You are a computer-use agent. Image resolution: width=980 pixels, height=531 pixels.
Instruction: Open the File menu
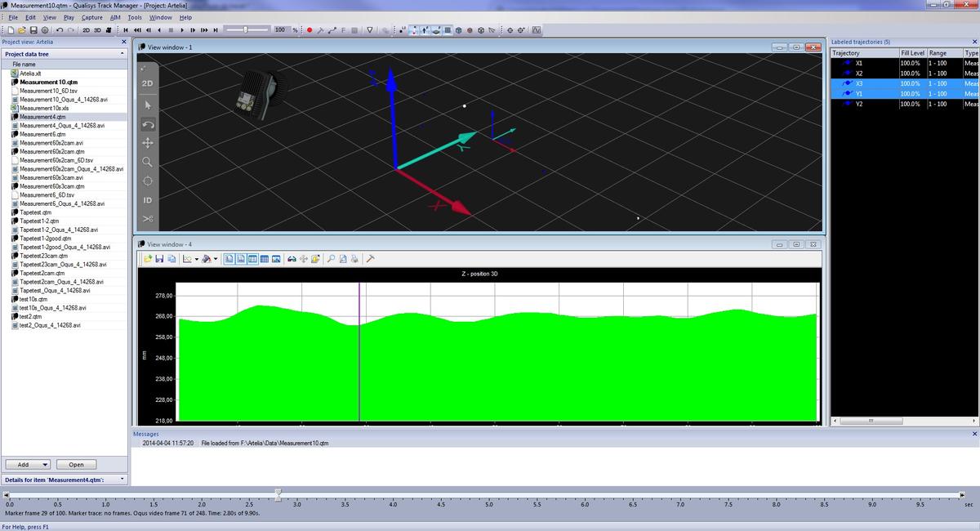tap(13, 17)
